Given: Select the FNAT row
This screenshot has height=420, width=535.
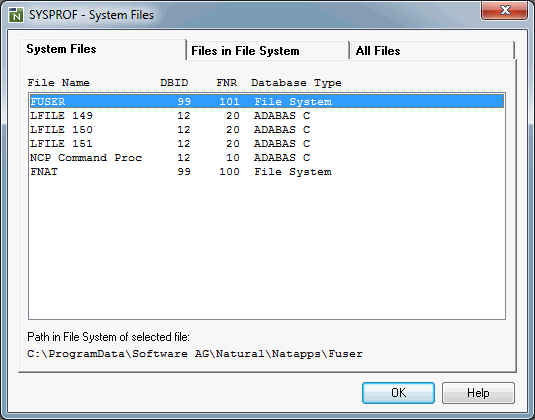Looking at the screenshot, I should (267, 172).
